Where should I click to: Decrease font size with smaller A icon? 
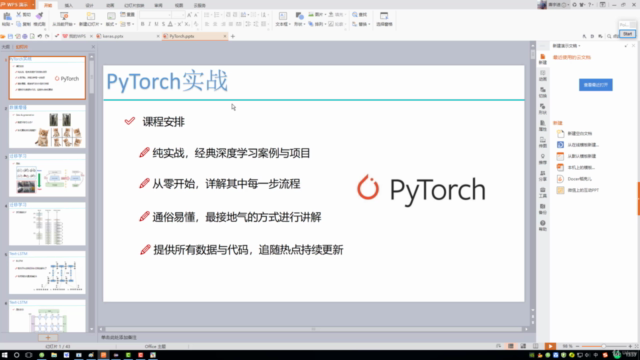pos(196,15)
